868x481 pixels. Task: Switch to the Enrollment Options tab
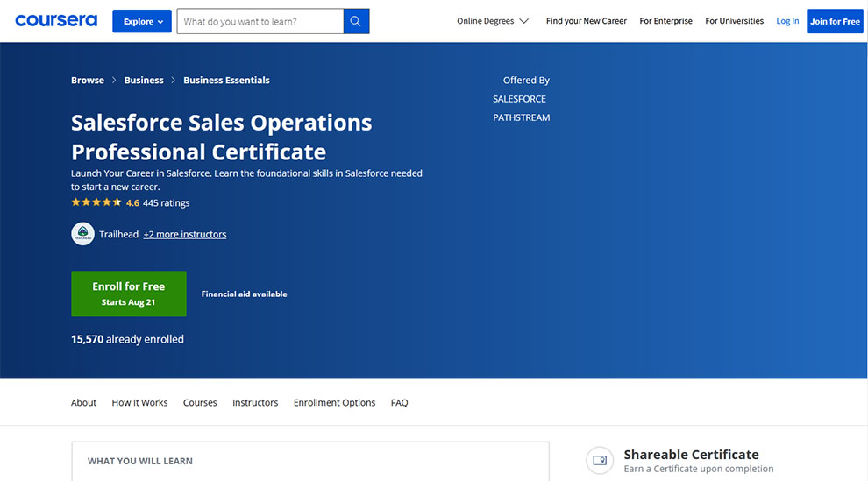point(334,402)
